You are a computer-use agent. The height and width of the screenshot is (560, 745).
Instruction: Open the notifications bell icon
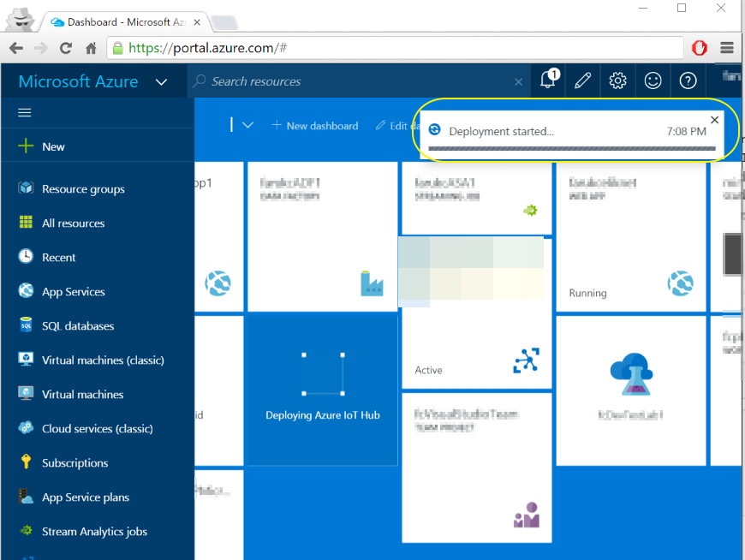click(548, 80)
